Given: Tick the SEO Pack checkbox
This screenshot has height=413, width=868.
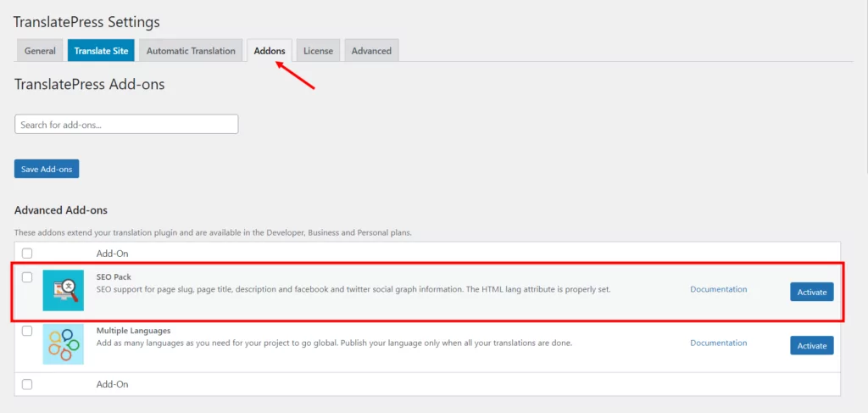Looking at the screenshot, I should pyautogui.click(x=27, y=277).
